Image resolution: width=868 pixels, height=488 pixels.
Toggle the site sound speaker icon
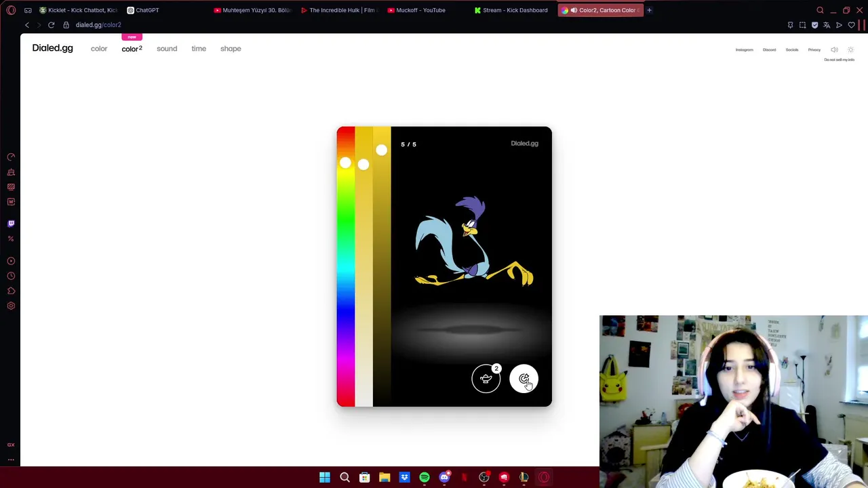[x=834, y=49]
